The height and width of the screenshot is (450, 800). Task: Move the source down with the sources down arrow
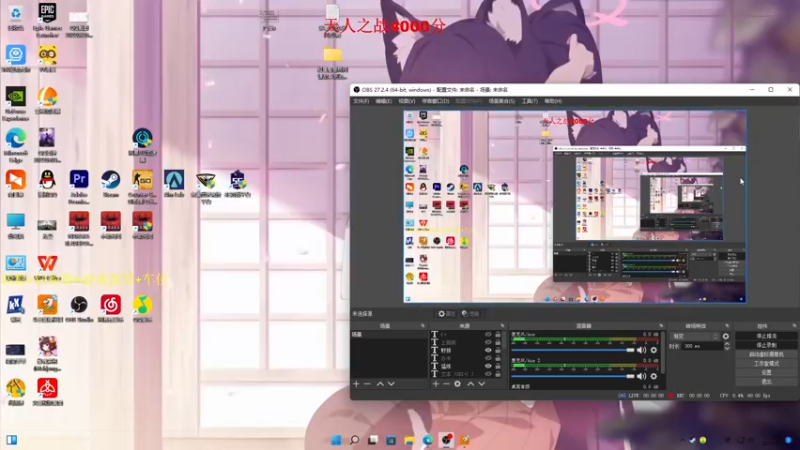pos(482,384)
